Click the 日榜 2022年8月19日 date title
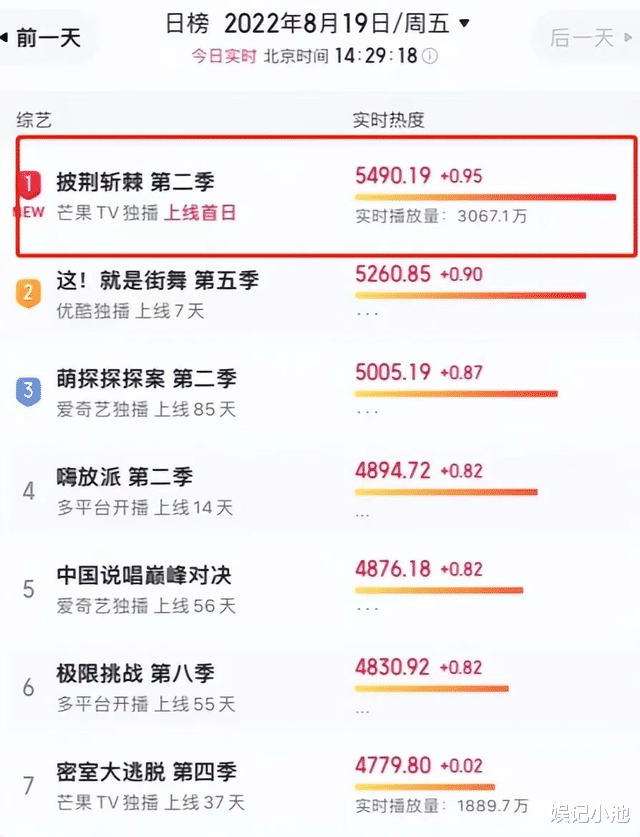 (x=307, y=23)
